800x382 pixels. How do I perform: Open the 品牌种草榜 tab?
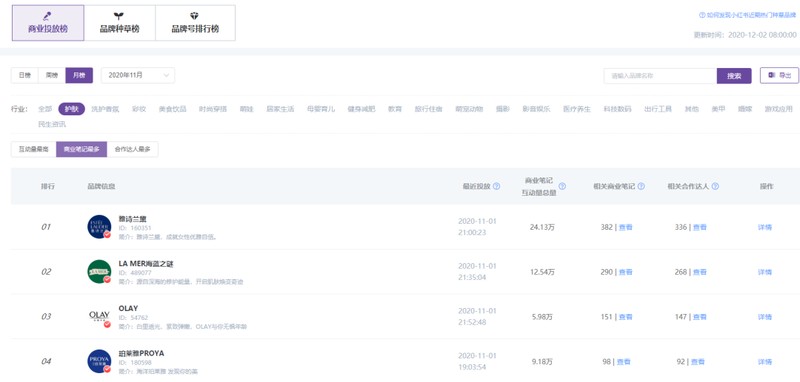(119, 23)
